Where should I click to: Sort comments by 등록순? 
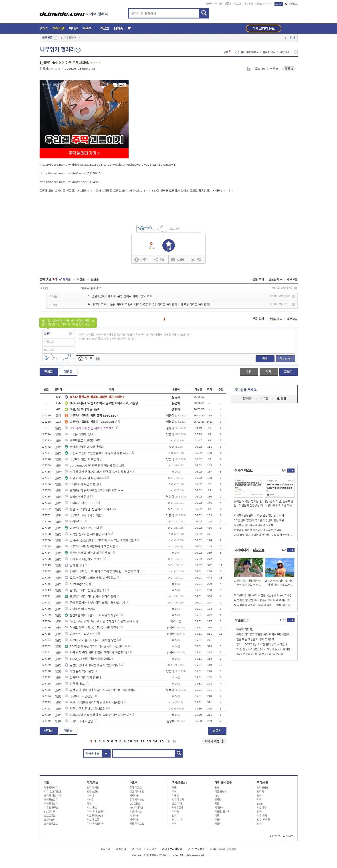pos(65,279)
